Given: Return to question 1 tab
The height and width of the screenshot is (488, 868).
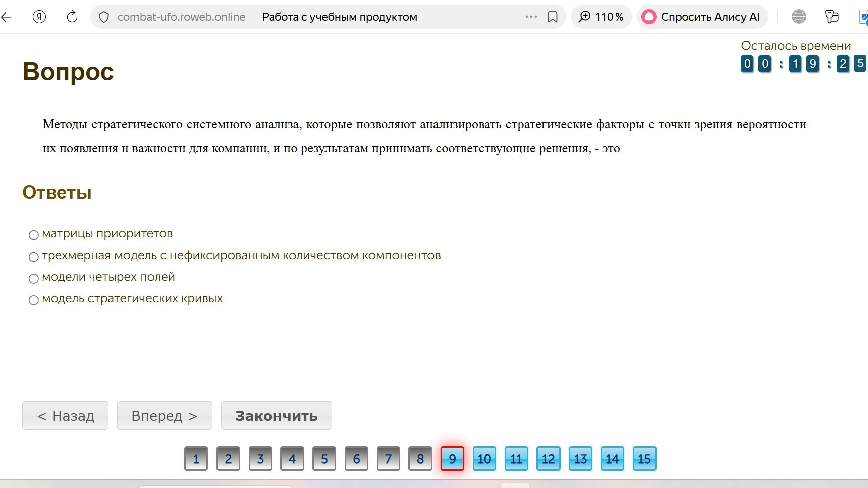Looking at the screenshot, I should 196,458.
